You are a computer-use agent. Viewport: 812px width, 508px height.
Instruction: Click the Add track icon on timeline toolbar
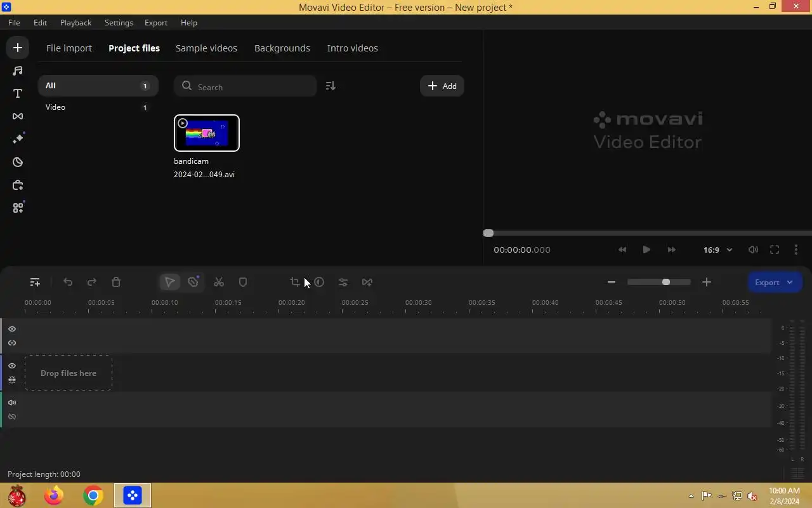(x=35, y=282)
